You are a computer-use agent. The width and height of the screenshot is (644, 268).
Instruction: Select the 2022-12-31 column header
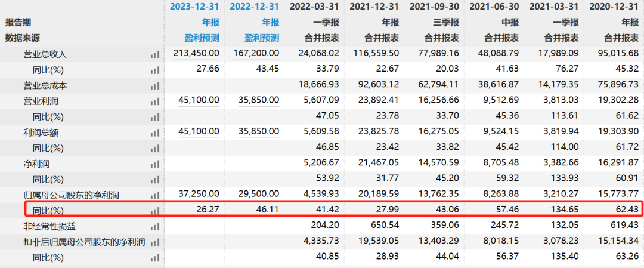[254, 7]
